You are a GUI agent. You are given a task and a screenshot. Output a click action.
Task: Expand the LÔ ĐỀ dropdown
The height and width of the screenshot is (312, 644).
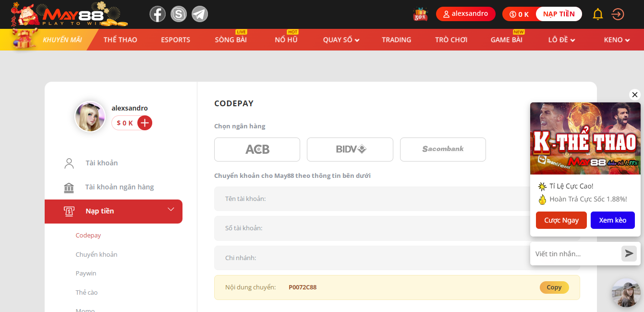561,40
